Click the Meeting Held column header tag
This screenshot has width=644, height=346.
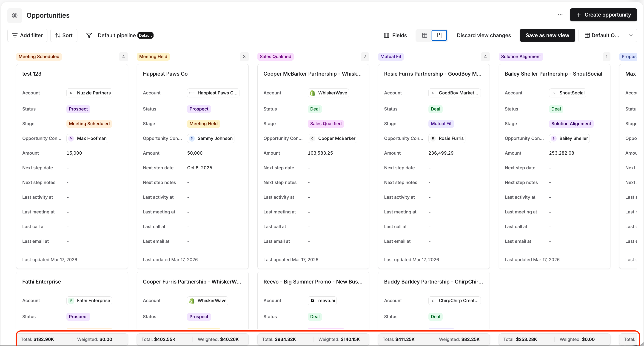click(153, 57)
